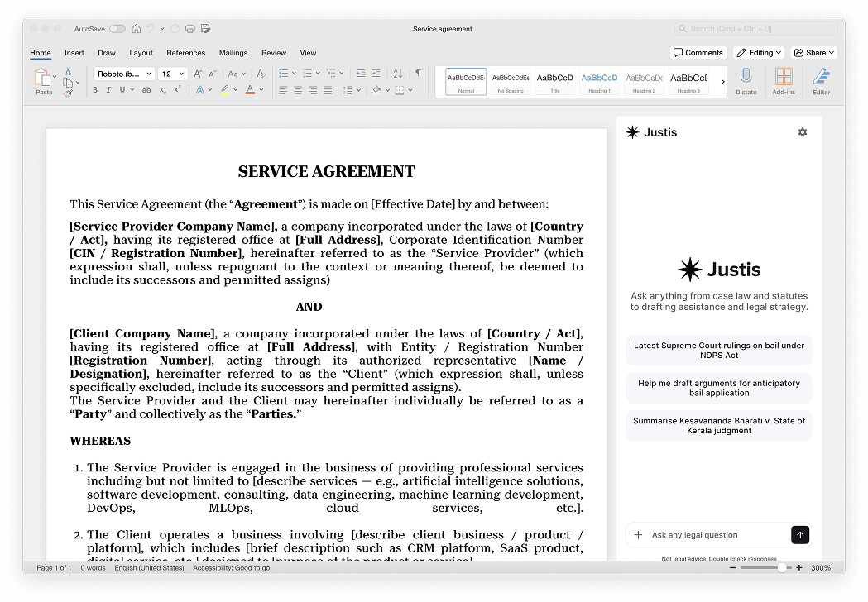Open the Mailings tab
The height and width of the screenshot is (602, 868).
point(233,52)
